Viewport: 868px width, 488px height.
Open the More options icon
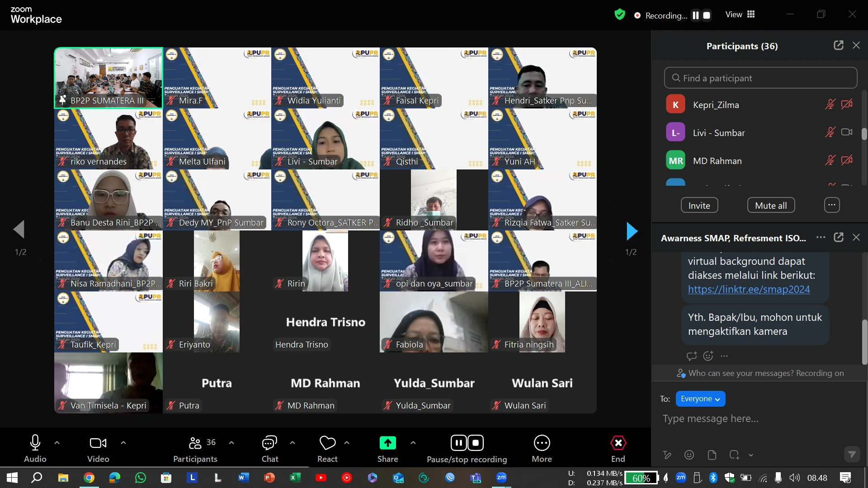click(542, 443)
